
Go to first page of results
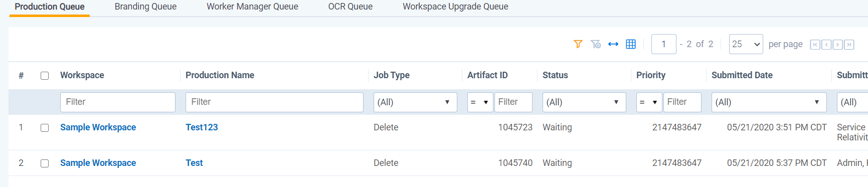point(815,45)
